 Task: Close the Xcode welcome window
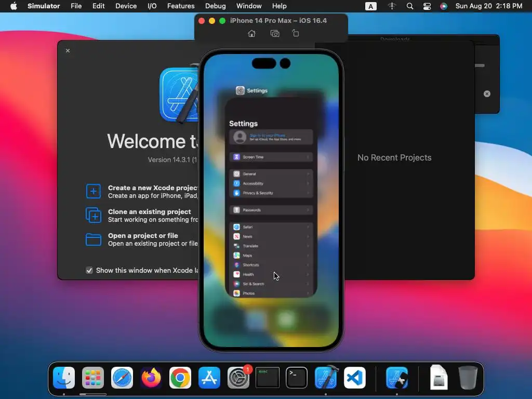tap(68, 50)
